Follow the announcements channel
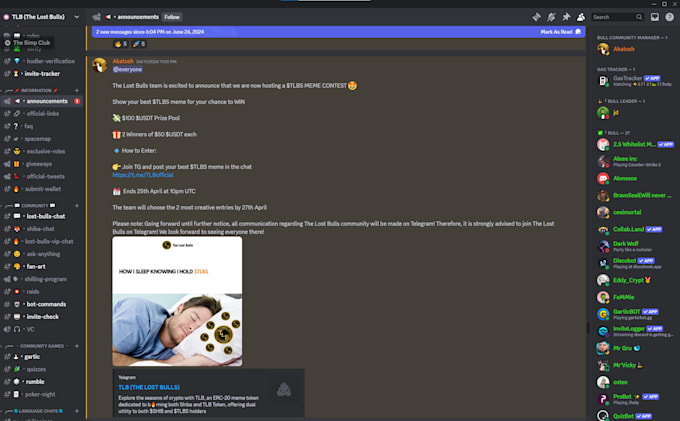 (172, 17)
